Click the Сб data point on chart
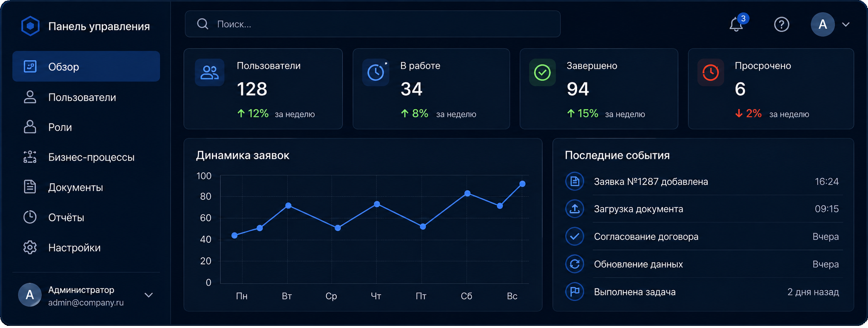The image size is (868, 328). pos(467,193)
